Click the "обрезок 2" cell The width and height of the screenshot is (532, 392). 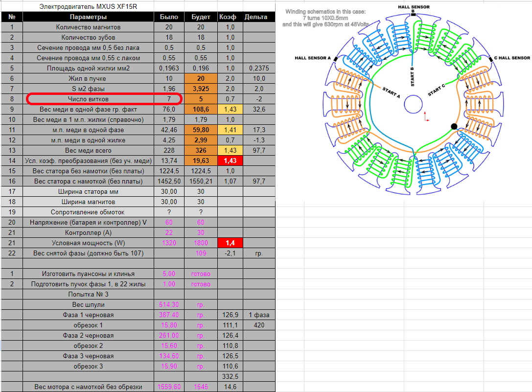coord(88,346)
